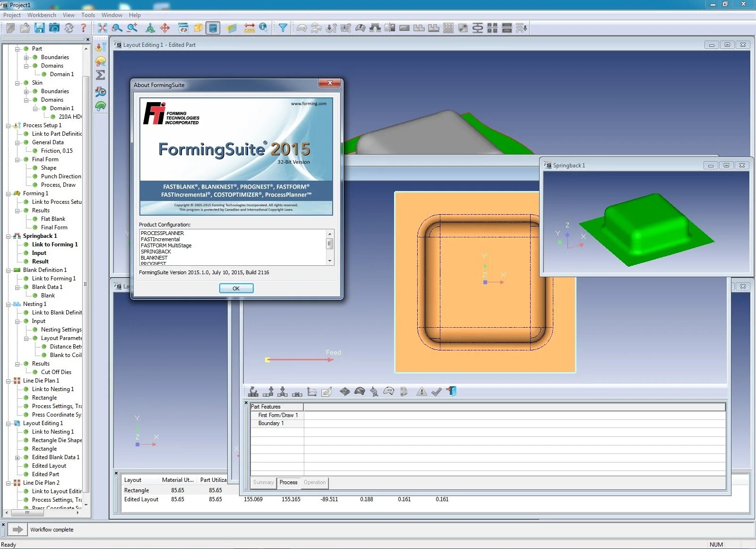Click the warning triangle icon in die plan toolbar

coord(421,392)
